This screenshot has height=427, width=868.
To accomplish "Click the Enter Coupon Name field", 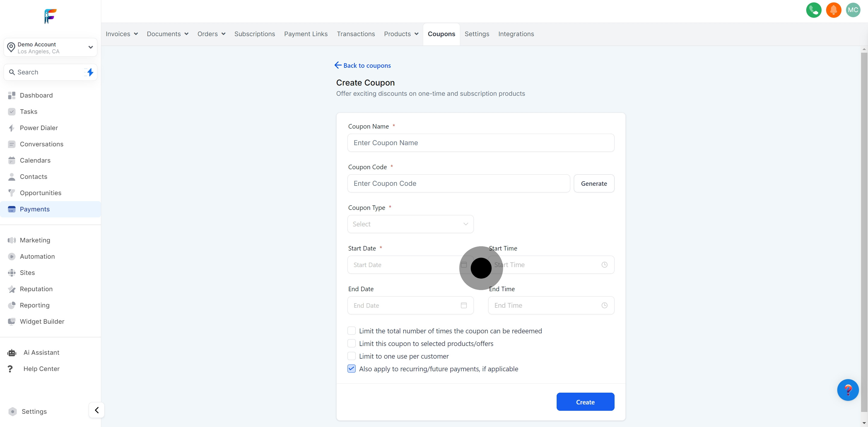I will [x=481, y=143].
